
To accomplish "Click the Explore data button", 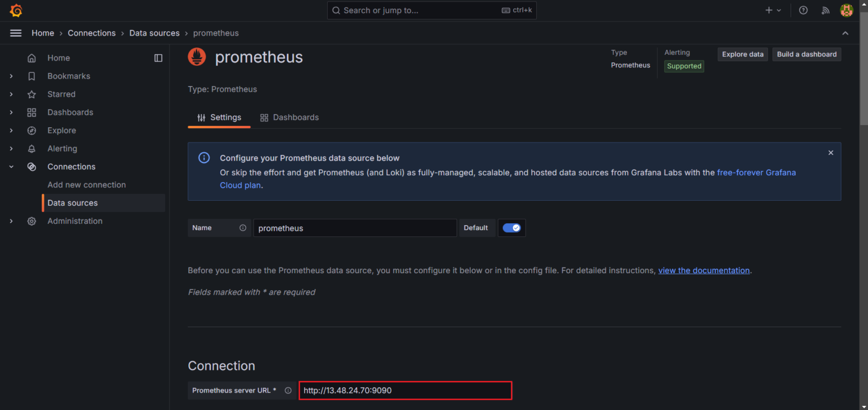I will [x=743, y=54].
